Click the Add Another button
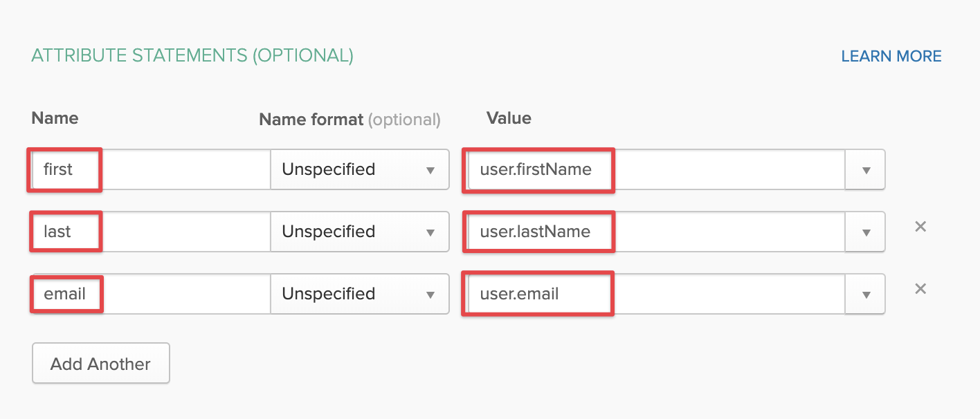The image size is (980, 419). pyautogui.click(x=101, y=364)
